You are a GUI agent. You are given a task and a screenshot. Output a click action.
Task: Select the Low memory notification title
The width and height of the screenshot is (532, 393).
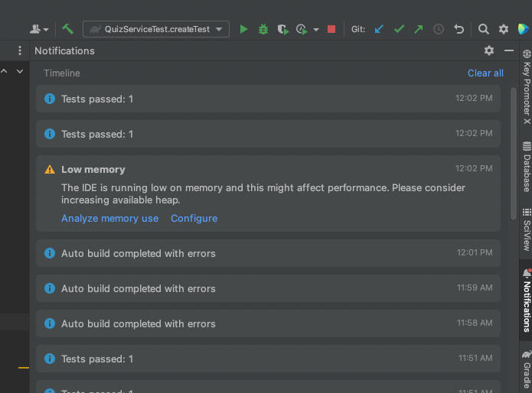point(93,170)
